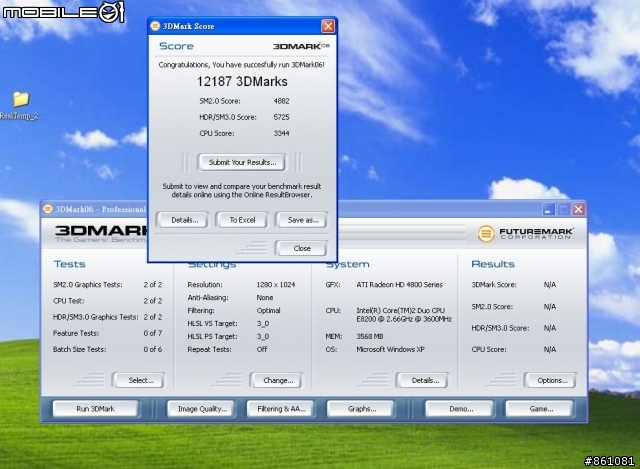This screenshot has height=469, width=640.
Task: Click CPU Score value 3344
Action: [x=281, y=133]
